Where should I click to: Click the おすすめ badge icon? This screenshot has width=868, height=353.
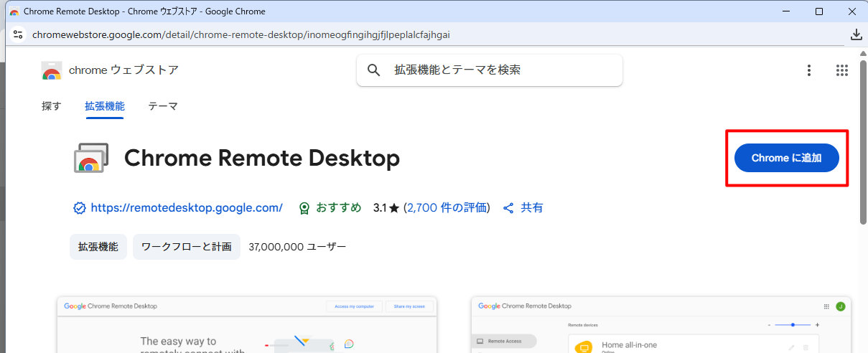(304, 208)
